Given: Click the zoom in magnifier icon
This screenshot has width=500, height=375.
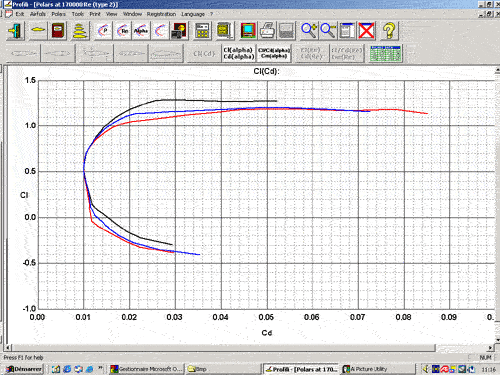Looking at the screenshot, I should 309,31.
